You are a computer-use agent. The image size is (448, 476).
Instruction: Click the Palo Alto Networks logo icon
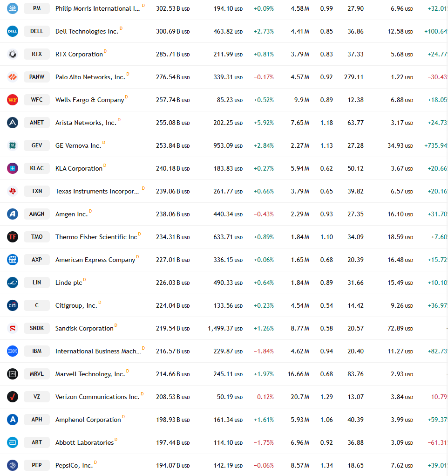[13, 77]
